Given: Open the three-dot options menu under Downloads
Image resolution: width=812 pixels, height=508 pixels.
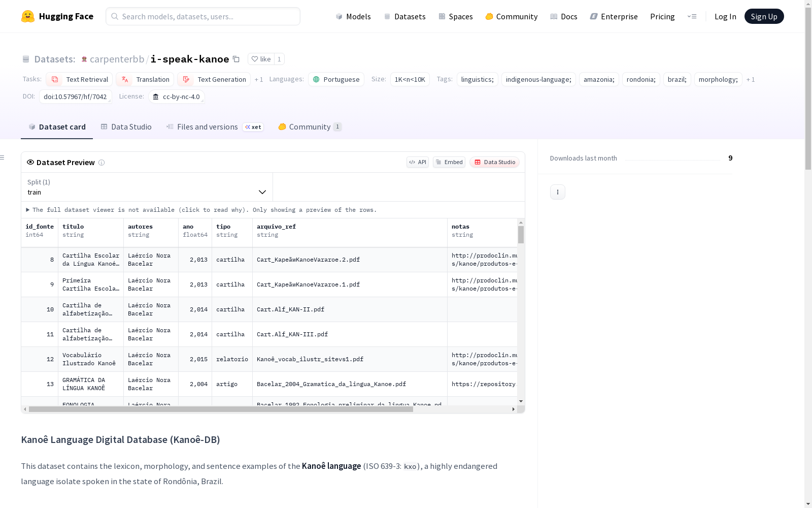Looking at the screenshot, I should (x=558, y=192).
